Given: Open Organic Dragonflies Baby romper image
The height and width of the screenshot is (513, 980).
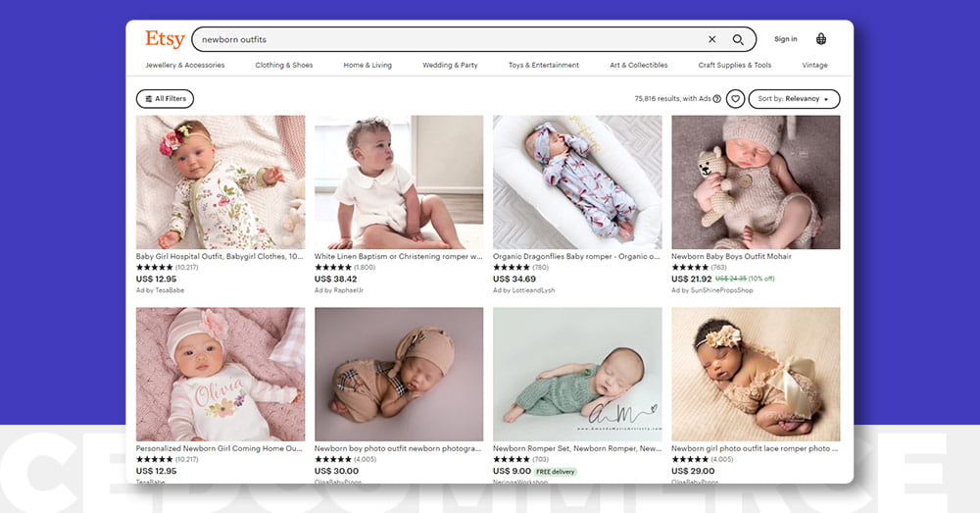Looking at the screenshot, I should pyautogui.click(x=577, y=182).
